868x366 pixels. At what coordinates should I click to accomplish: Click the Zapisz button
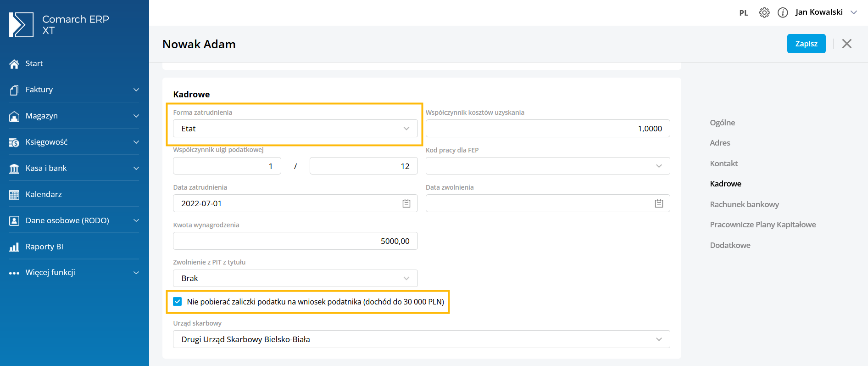(806, 44)
